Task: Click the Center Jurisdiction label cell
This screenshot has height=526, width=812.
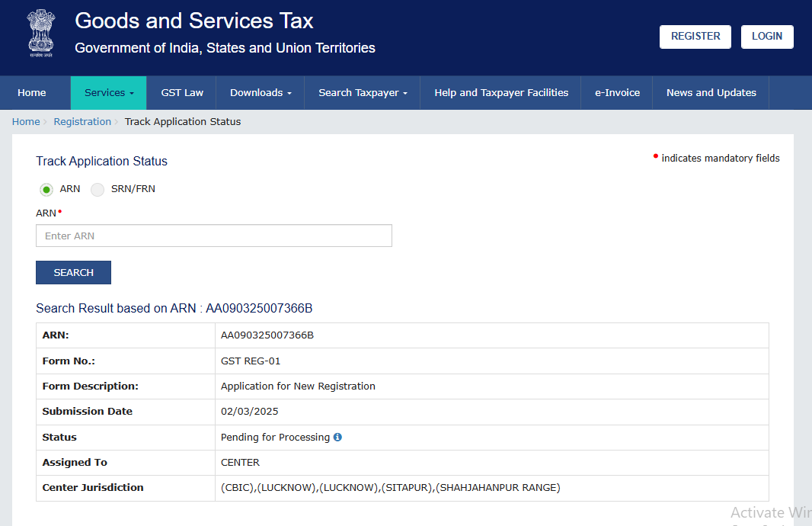Action: [126, 488]
